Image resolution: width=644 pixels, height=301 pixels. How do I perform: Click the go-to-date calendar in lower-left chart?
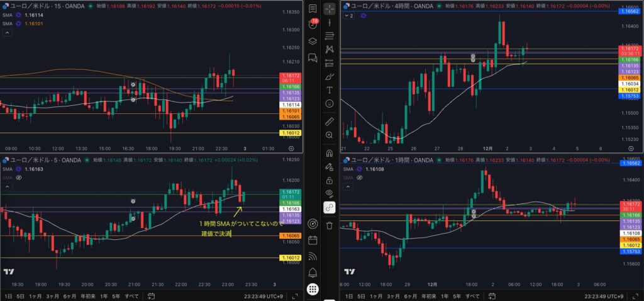pyautogui.click(x=152, y=296)
